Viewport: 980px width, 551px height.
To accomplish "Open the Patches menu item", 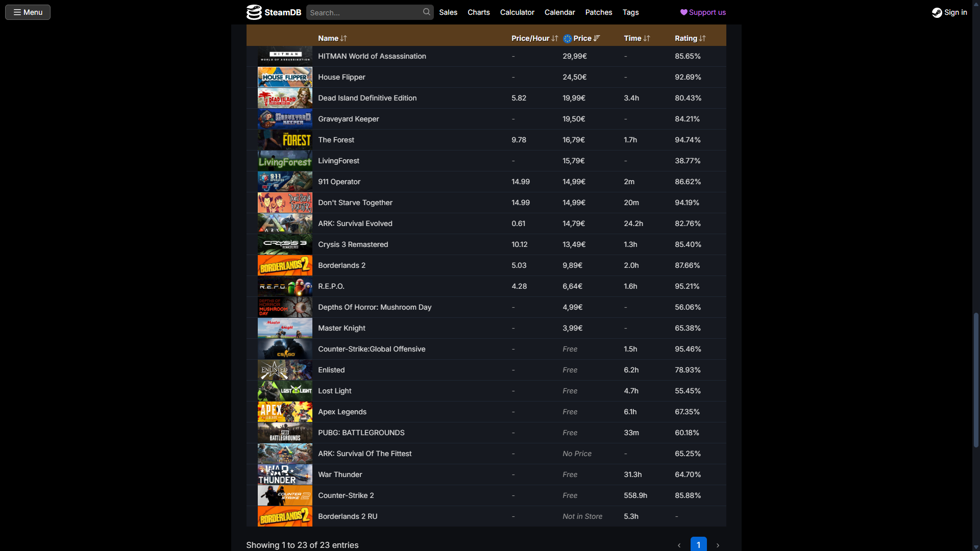I will tap(599, 12).
